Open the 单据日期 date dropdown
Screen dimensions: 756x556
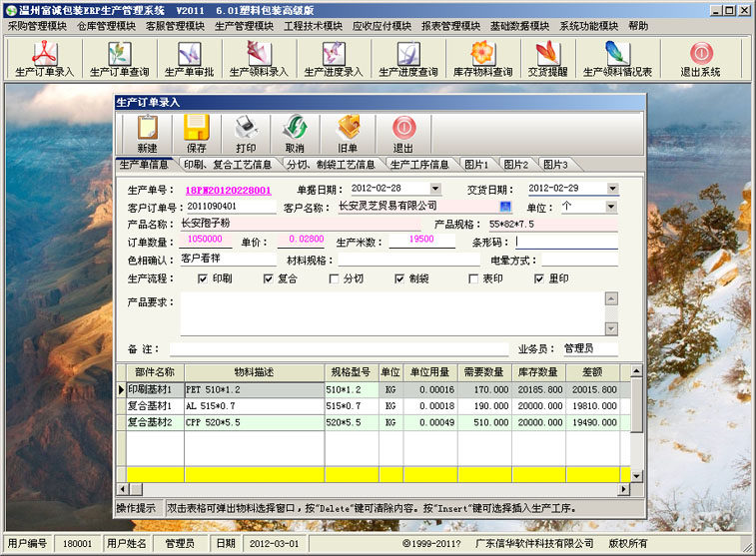click(x=434, y=188)
